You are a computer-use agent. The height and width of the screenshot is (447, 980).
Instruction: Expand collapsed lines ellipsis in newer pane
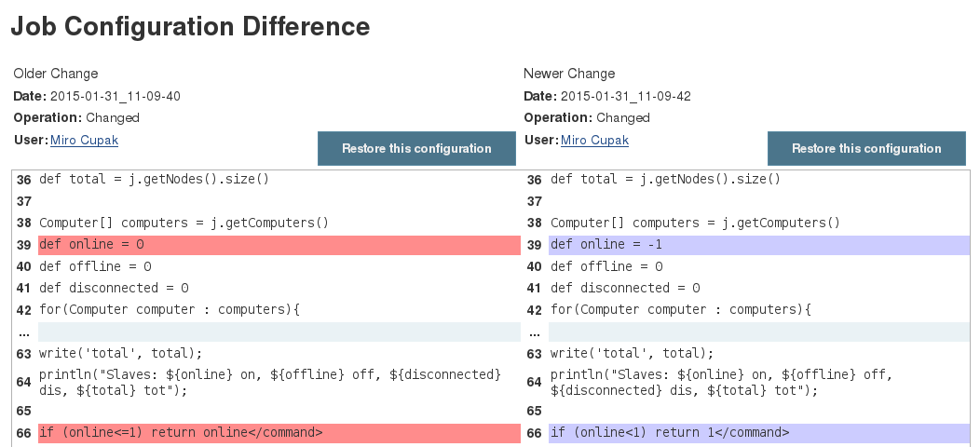534,332
